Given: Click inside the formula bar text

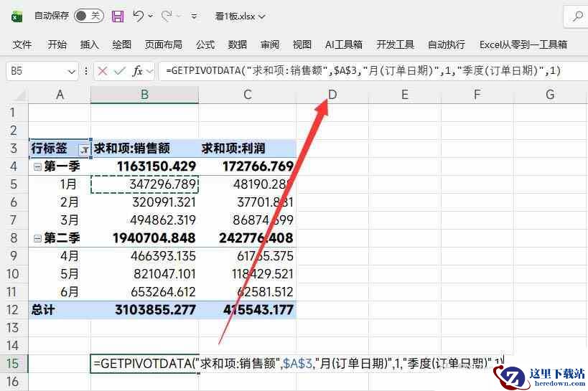Looking at the screenshot, I should [x=359, y=70].
